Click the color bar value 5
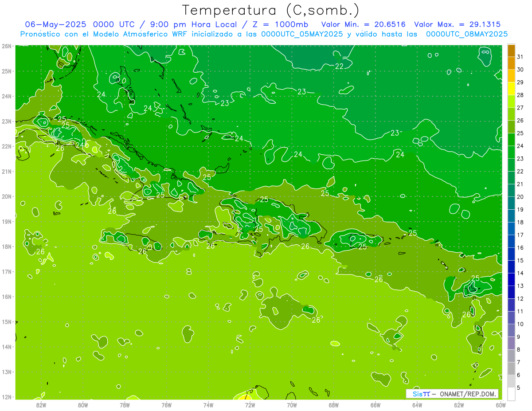 pos(519,388)
